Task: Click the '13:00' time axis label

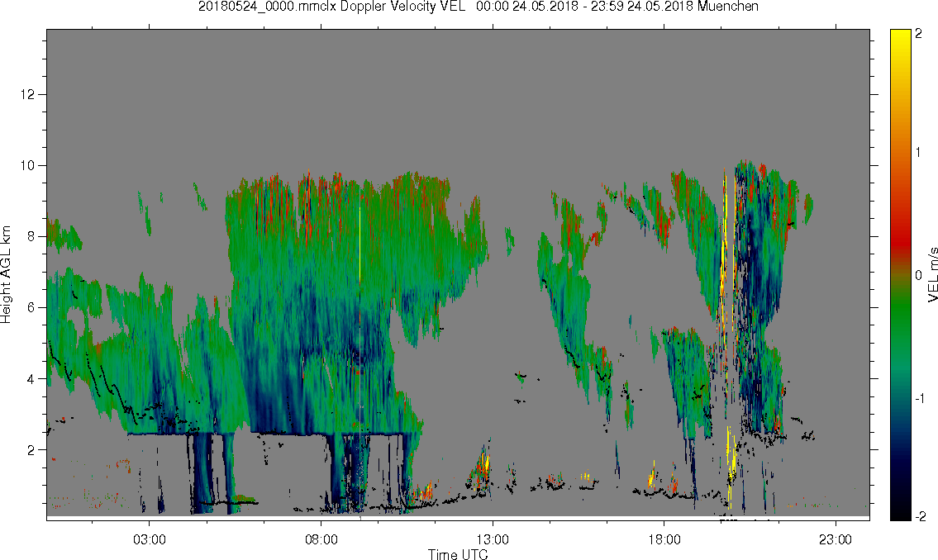Action: [493, 539]
